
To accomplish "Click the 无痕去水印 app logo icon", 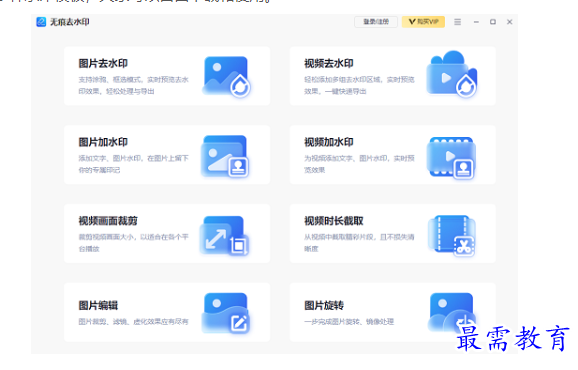I will (41, 22).
